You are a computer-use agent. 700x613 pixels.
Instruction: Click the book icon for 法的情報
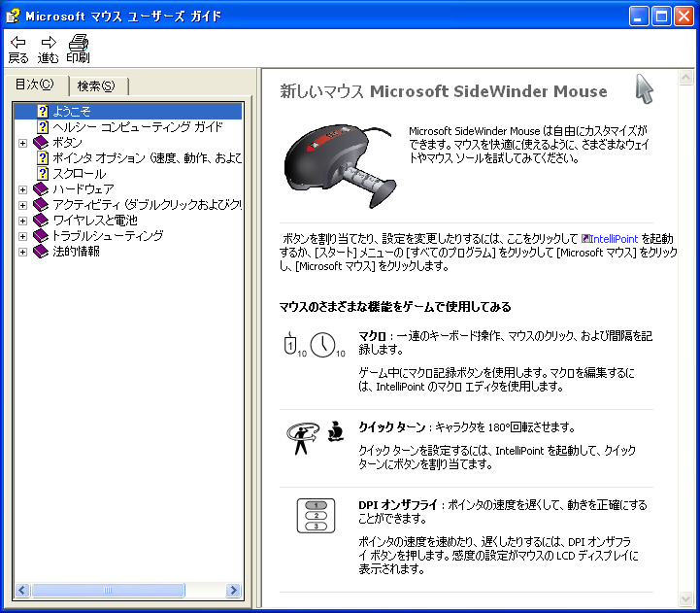point(41,252)
